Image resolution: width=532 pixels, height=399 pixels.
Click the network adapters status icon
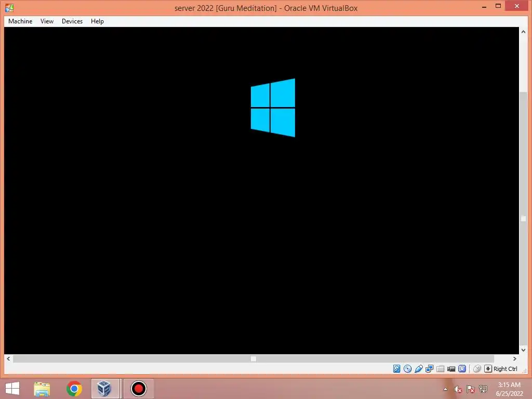point(430,369)
